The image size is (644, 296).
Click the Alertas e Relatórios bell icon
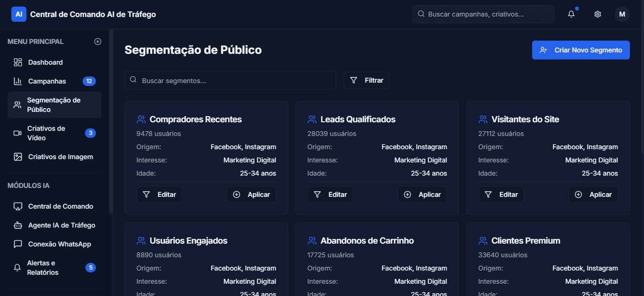pos(17,268)
